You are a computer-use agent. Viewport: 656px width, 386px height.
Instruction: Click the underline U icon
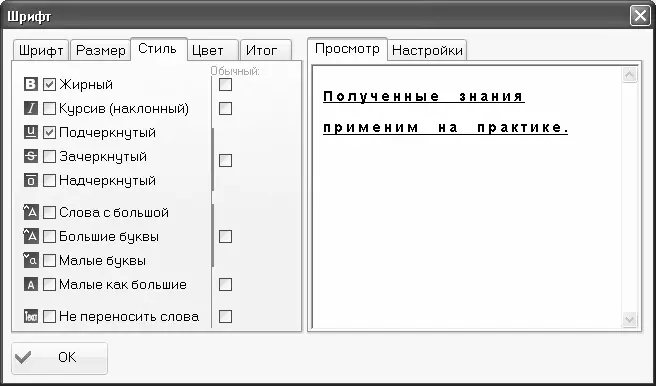[31, 133]
